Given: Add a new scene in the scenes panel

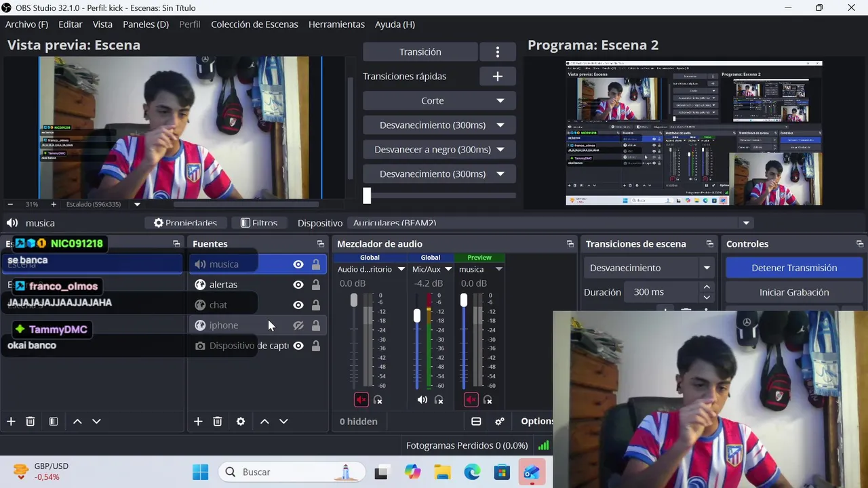Looking at the screenshot, I should pos(11,422).
